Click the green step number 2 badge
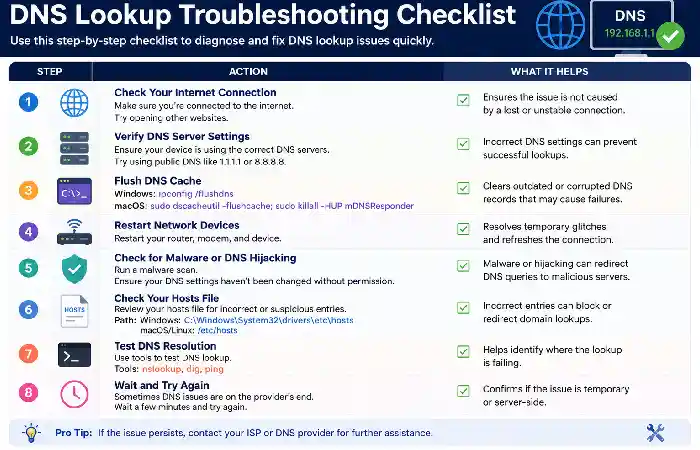Screen dimensions: 700x450 tap(28, 146)
